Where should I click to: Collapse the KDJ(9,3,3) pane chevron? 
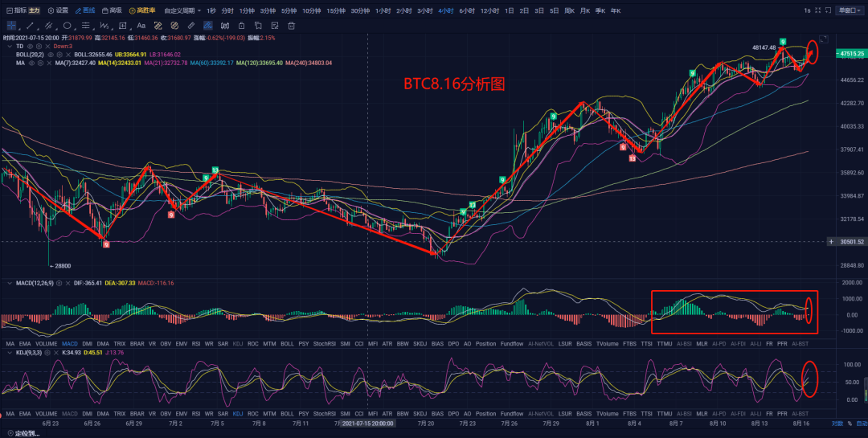(10, 353)
